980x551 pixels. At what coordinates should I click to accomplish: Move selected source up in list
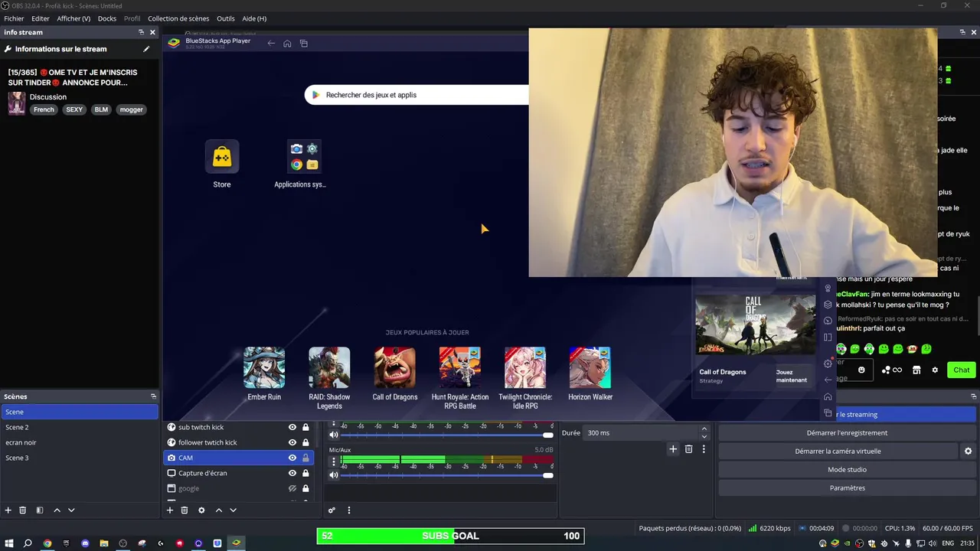click(x=218, y=510)
